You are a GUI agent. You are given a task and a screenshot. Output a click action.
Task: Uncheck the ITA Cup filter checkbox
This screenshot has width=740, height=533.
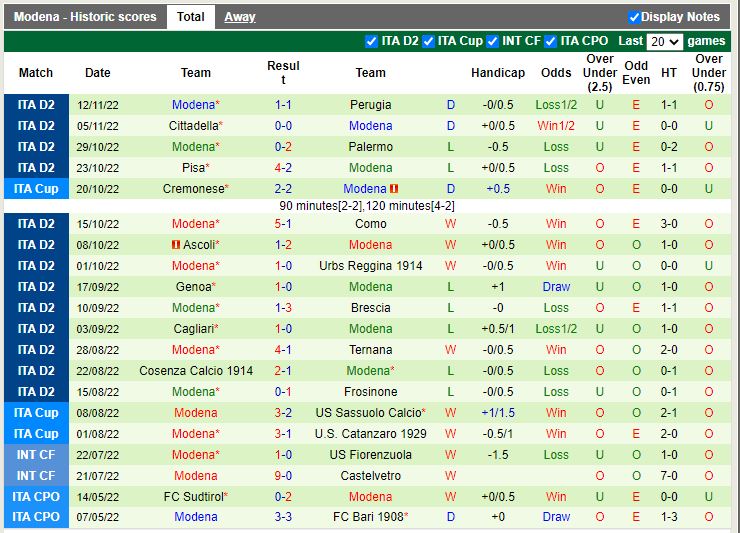pos(428,42)
